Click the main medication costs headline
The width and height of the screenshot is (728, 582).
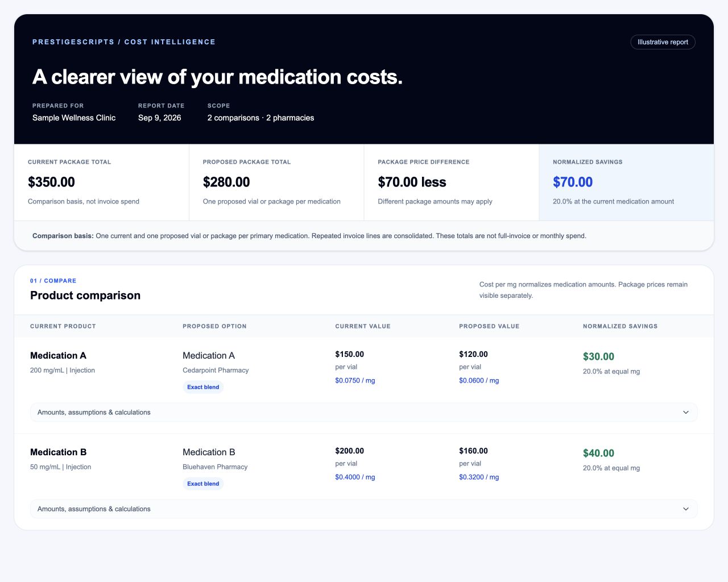coord(217,77)
